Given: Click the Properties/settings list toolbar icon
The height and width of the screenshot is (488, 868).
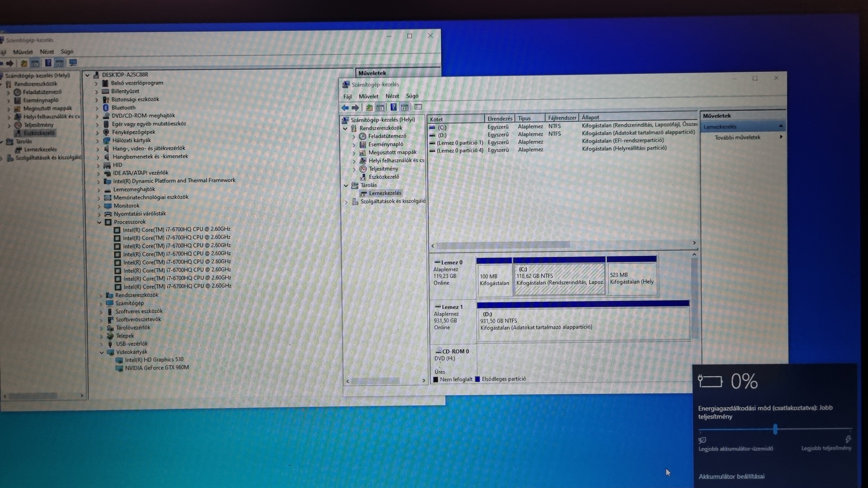Looking at the screenshot, I should [418, 107].
